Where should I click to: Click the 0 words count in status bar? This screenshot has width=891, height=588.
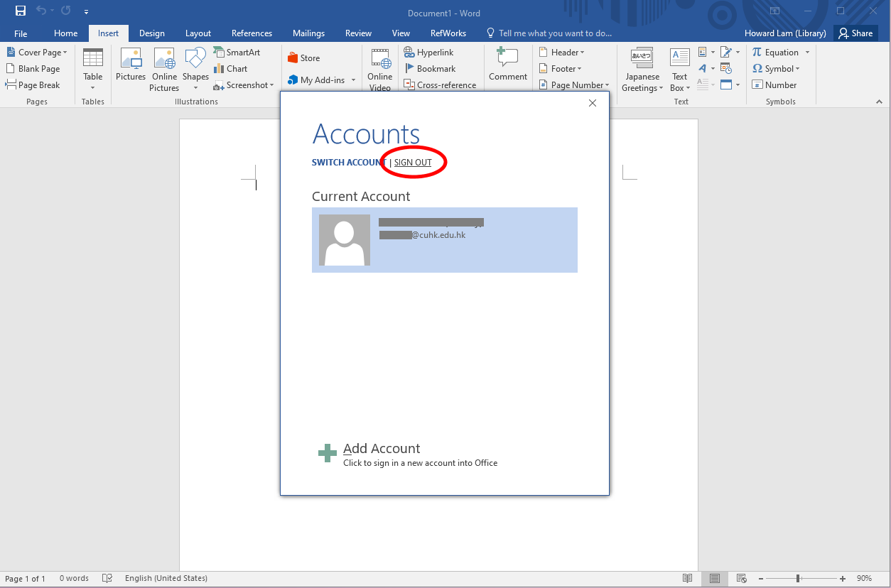pyautogui.click(x=74, y=579)
